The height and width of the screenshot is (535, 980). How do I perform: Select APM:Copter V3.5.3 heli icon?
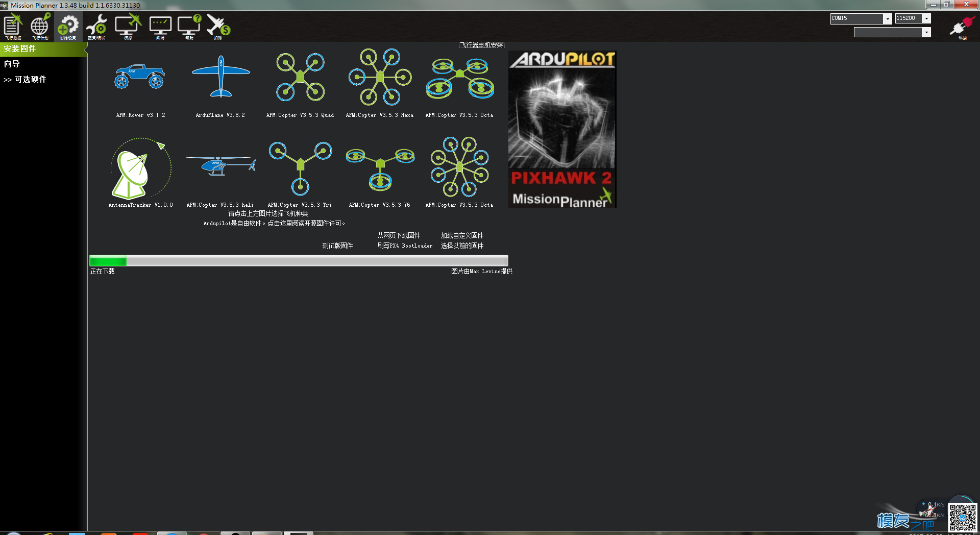[x=220, y=165]
